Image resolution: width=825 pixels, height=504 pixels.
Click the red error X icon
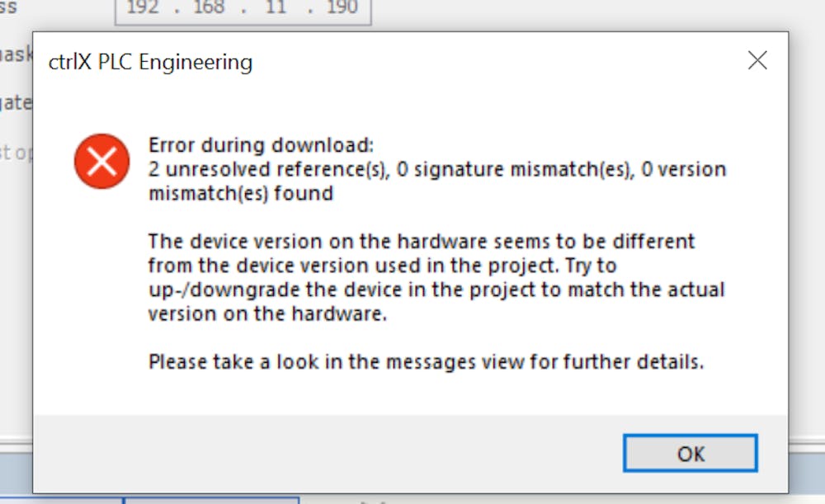(x=101, y=161)
